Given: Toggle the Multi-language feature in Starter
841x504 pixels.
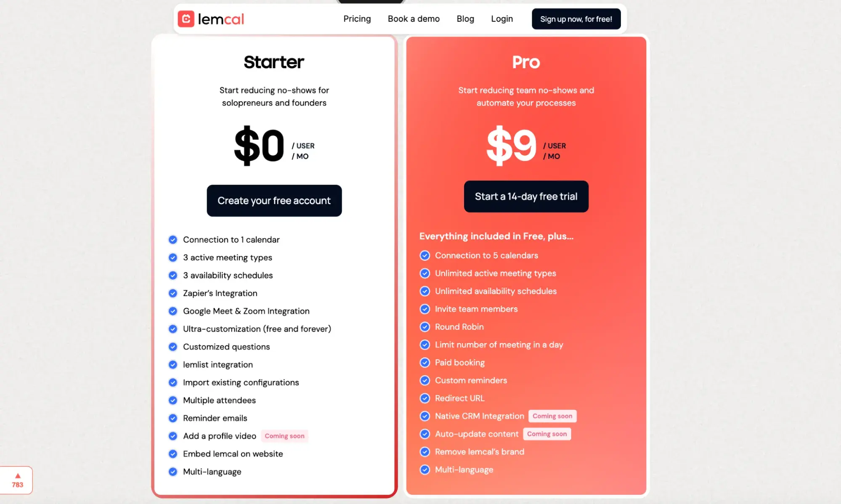Looking at the screenshot, I should point(172,472).
